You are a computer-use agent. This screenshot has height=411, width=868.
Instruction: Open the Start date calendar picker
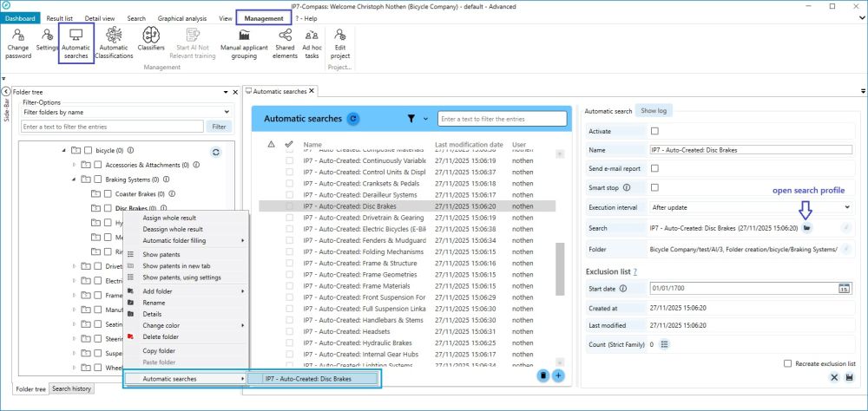click(843, 288)
